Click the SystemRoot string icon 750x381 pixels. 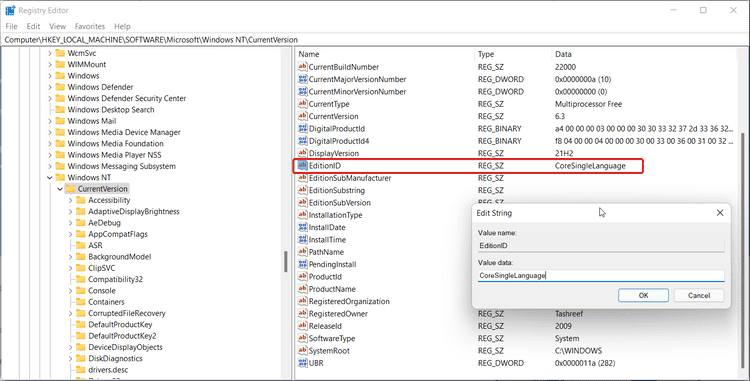[x=302, y=351]
